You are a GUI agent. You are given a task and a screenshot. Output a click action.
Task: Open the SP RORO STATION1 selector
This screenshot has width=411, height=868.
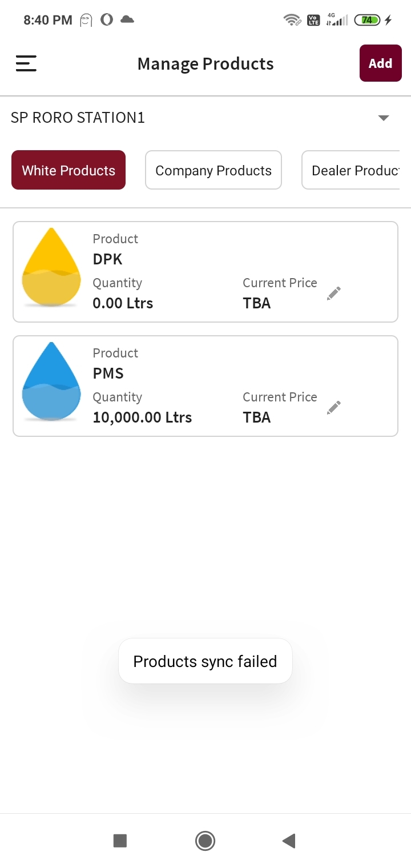pos(205,118)
